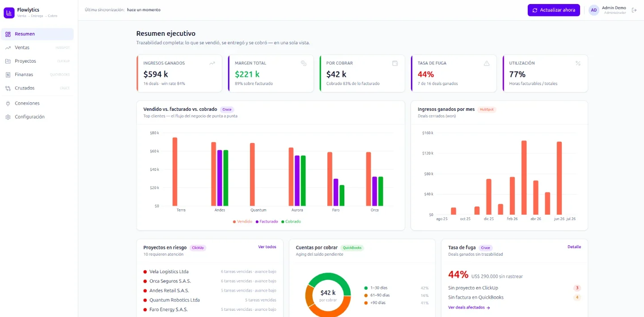Toggle the Facturado legend item
Viewport: 644px width, 317px height.
(x=267, y=221)
